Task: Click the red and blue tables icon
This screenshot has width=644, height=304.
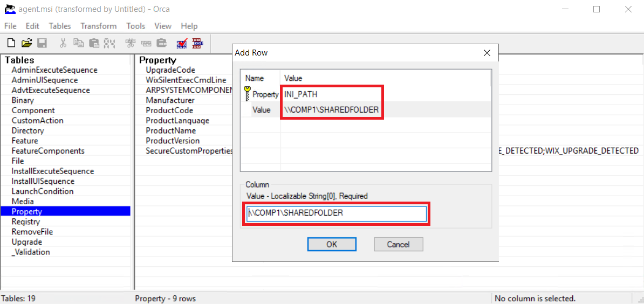Action: (197, 43)
